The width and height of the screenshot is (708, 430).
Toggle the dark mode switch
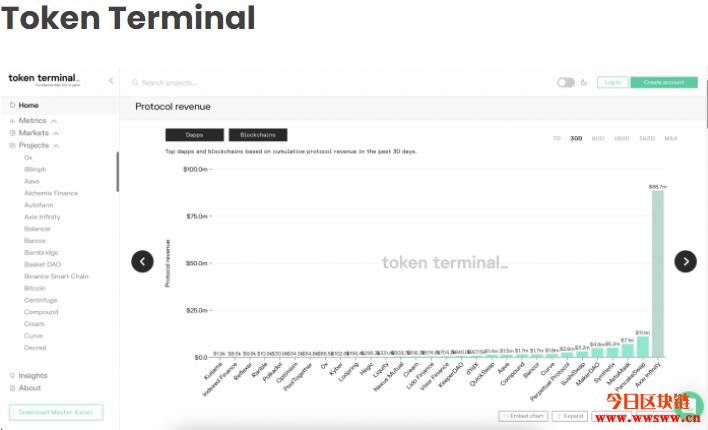point(566,82)
